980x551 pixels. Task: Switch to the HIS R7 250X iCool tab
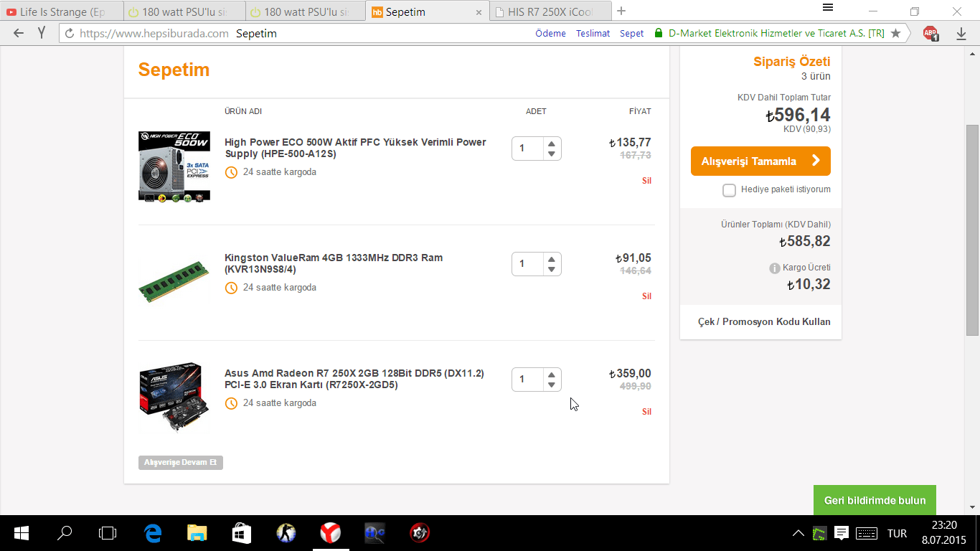click(550, 11)
